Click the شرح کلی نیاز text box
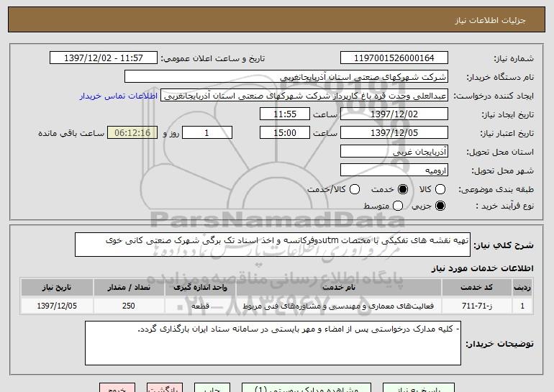This screenshot has height=392, width=554. coord(273,245)
